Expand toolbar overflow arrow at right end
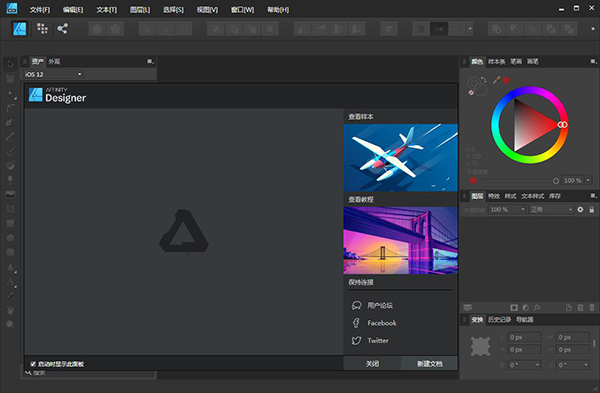 [x=593, y=29]
